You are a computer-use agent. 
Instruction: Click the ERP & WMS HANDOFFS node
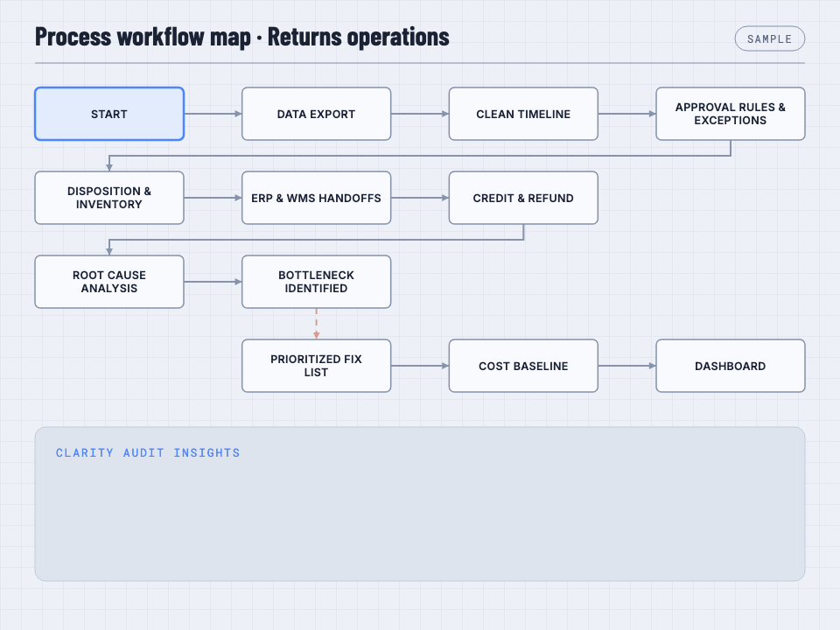point(316,198)
